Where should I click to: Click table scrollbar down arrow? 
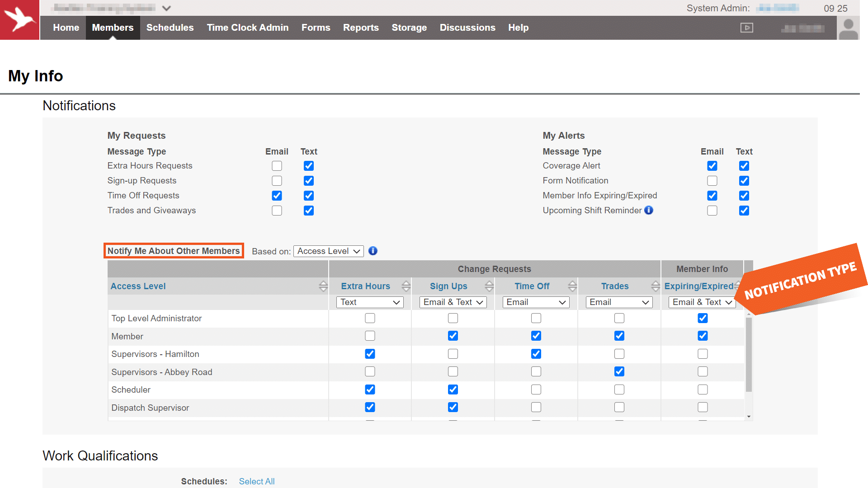coord(749,417)
